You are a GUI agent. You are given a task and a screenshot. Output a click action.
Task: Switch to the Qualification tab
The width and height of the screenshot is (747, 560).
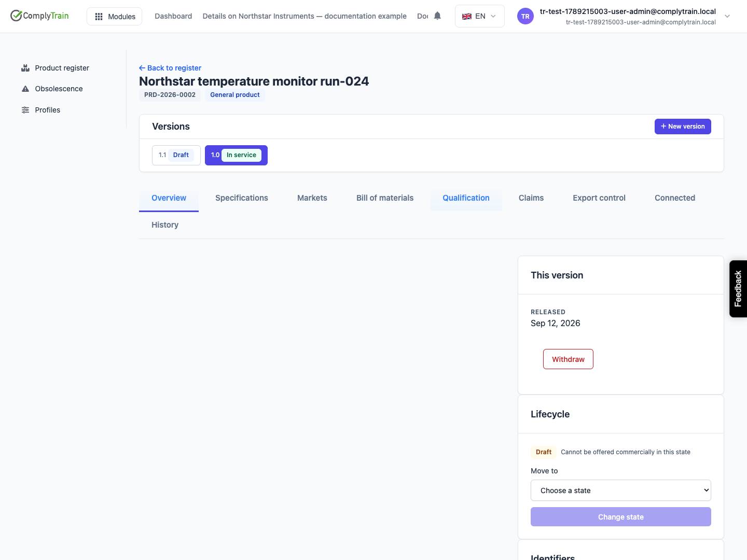click(466, 198)
